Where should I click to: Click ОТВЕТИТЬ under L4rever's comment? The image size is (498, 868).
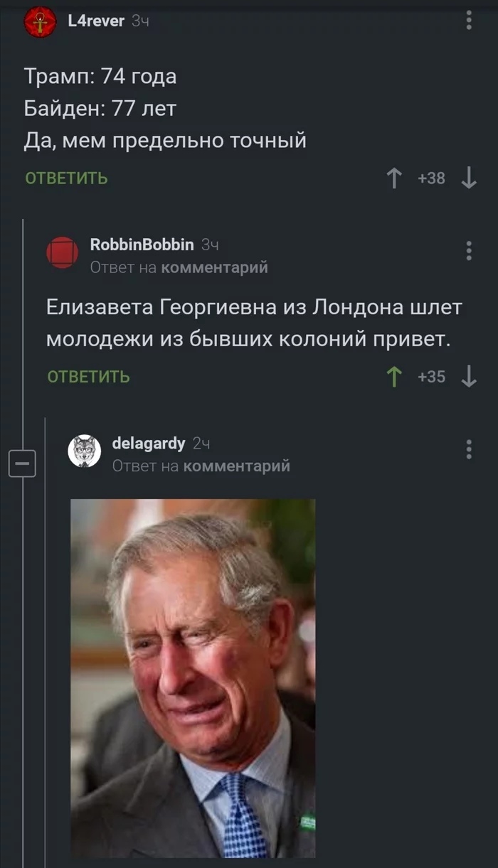(67, 178)
